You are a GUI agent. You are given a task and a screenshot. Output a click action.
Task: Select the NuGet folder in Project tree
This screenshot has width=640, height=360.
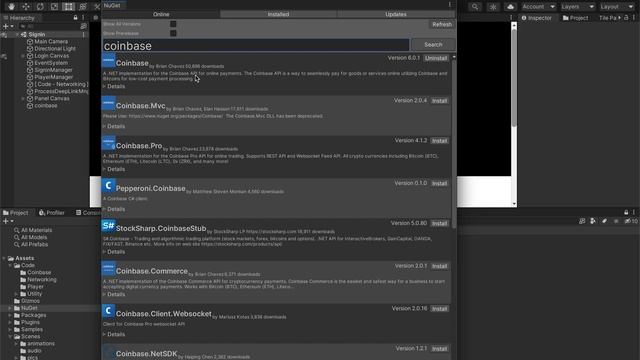tap(29, 308)
